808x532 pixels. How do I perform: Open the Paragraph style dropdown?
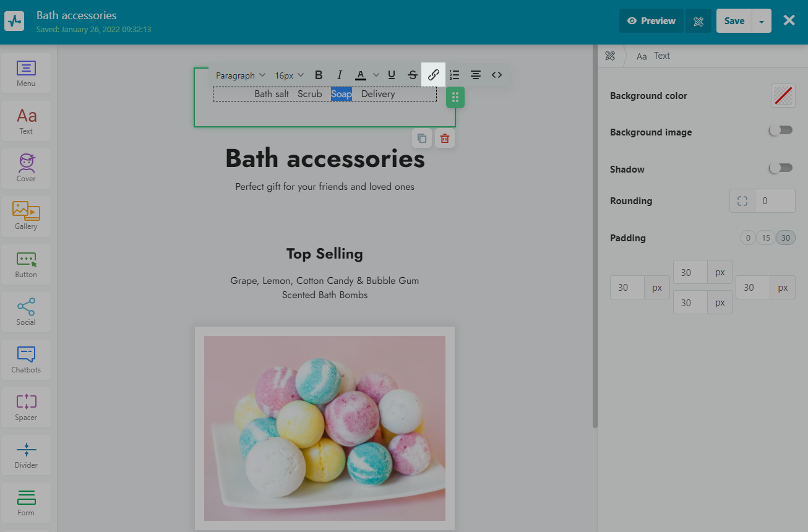(240, 75)
